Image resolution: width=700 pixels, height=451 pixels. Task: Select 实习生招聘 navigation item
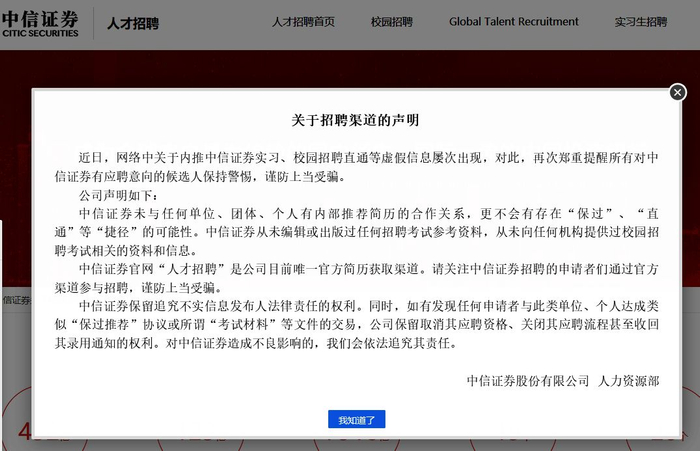click(x=641, y=22)
